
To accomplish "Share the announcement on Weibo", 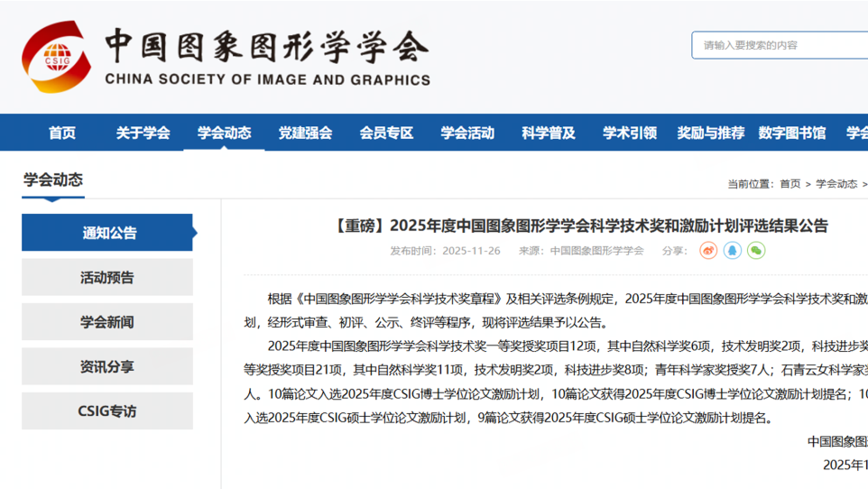I will (708, 251).
